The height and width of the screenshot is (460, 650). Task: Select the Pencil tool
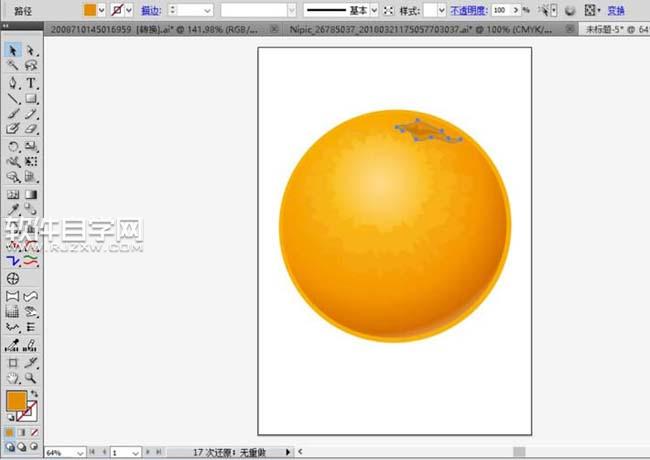[31, 114]
